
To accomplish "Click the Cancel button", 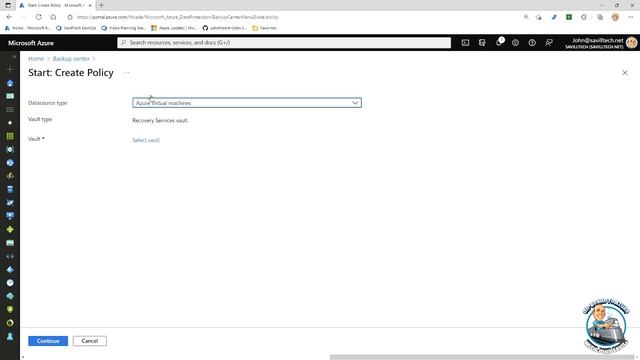I will [x=90, y=341].
